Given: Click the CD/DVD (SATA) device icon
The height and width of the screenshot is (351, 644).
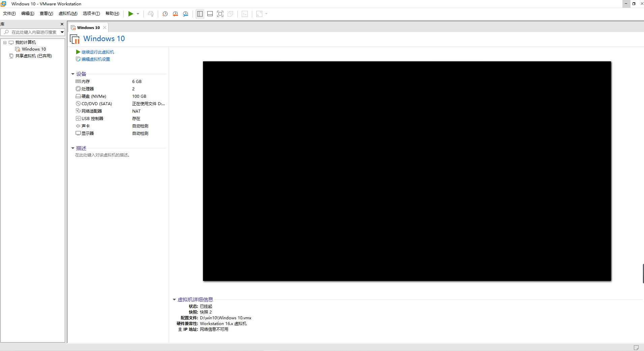Looking at the screenshot, I should point(78,104).
